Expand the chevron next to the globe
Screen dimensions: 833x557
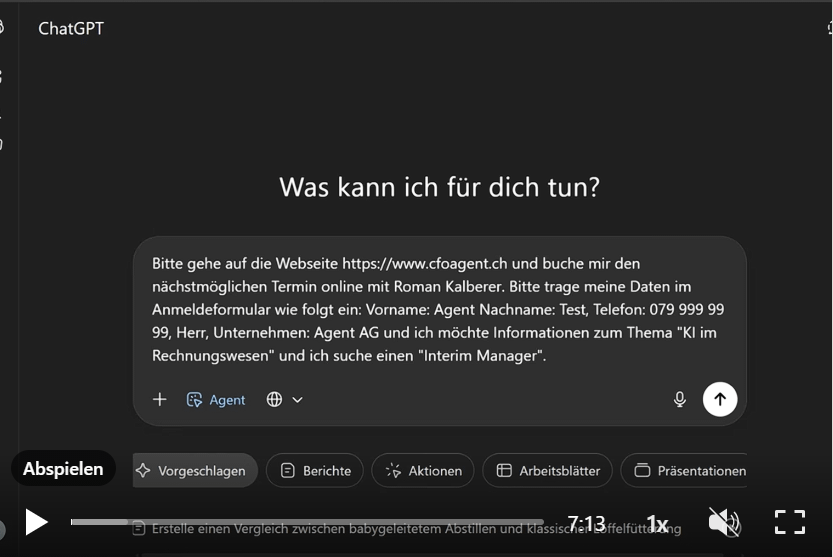click(297, 399)
